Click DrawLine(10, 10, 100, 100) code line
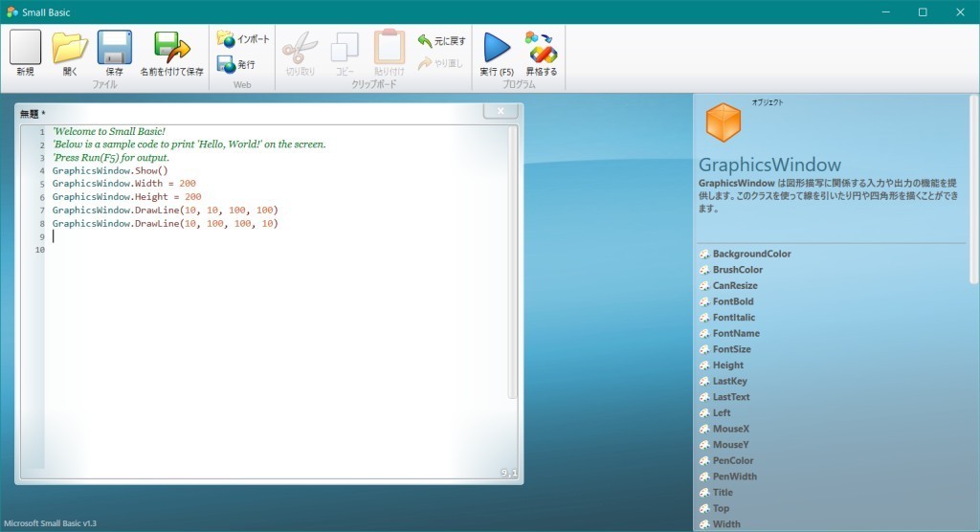The width and height of the screenshot is (980, 532). (165, 211)
